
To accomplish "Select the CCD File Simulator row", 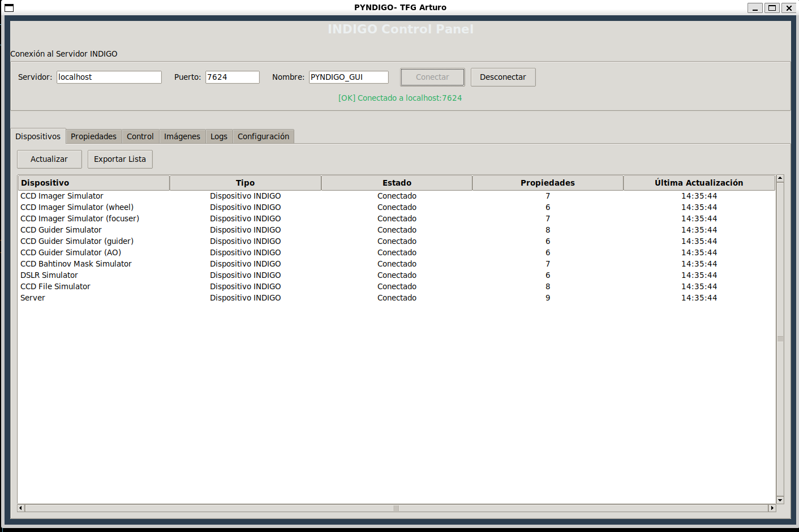I will 397,286.
